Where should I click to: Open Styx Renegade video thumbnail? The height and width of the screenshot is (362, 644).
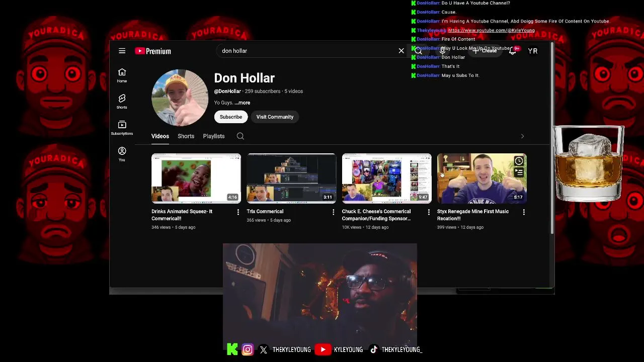tap(482, 178)
